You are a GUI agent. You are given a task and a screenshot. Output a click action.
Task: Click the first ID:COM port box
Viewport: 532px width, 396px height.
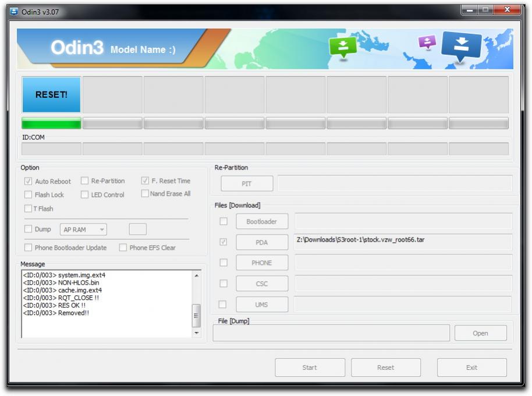coord(51,149)
